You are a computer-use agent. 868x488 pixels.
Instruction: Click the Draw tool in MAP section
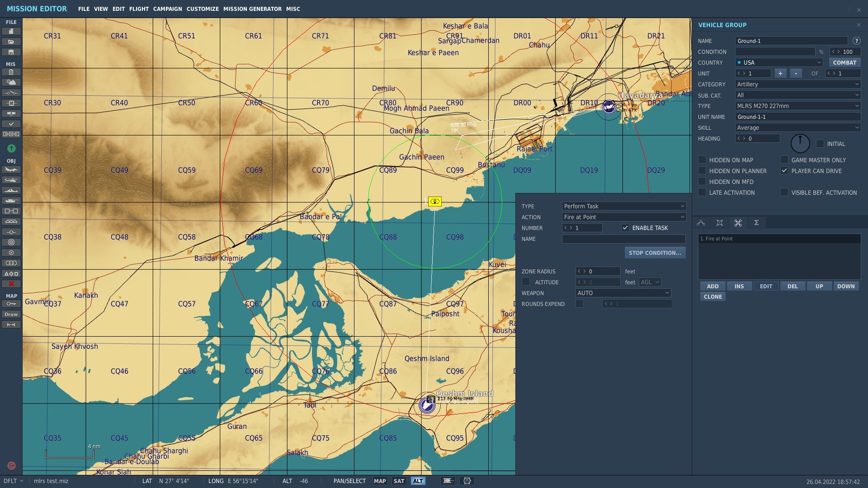[x=11, y=314]
